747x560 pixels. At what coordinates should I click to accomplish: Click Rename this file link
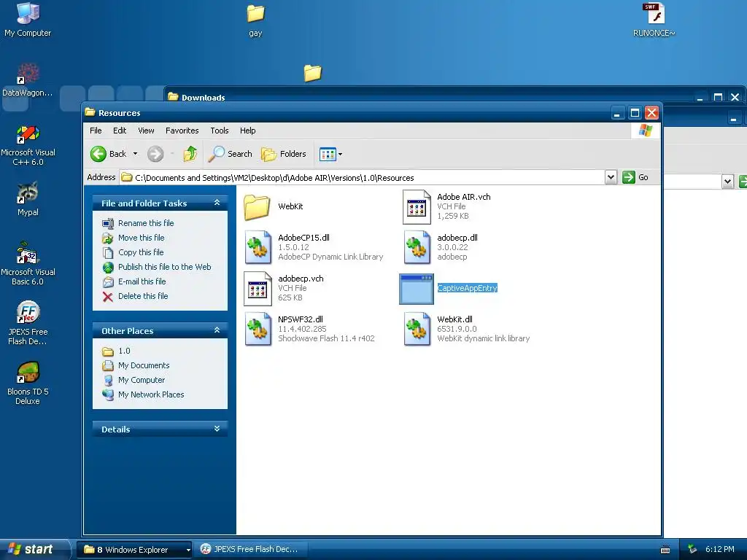(x=146, y=223)
